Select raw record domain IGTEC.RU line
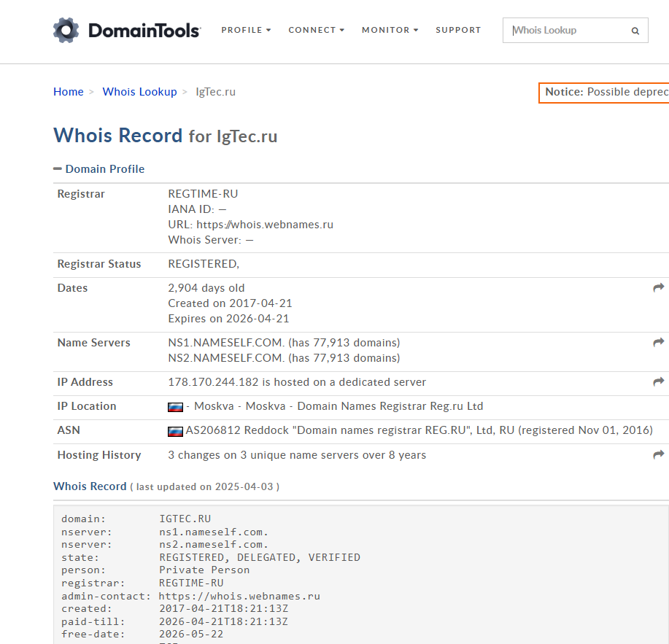Viewport: 669px width, 644px height. pos(136,519)
